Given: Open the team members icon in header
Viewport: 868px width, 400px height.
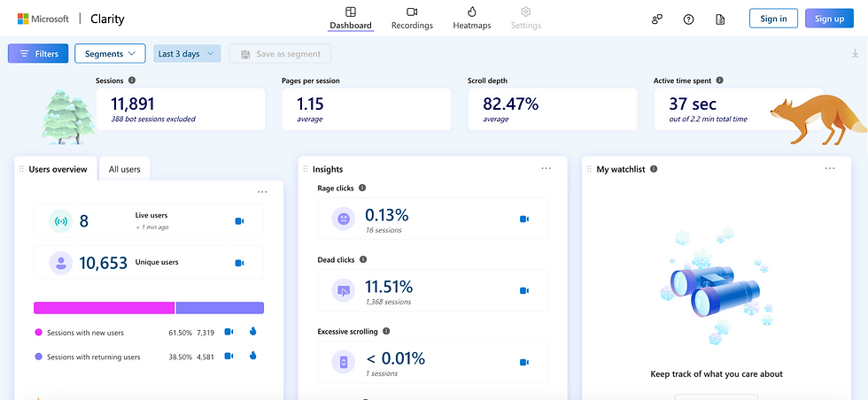Looking at the screenshot, I should point(657,19).
